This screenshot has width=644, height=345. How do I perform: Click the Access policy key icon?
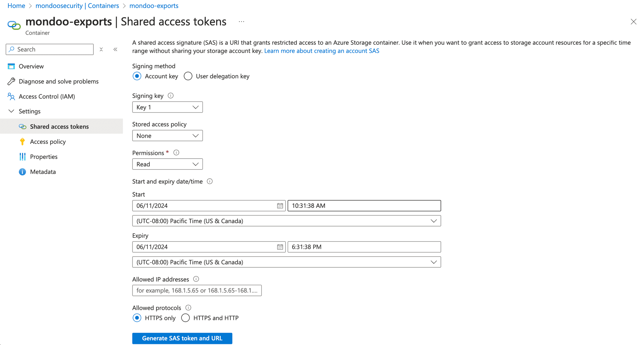pyautogui.click(x=22, y=142)
